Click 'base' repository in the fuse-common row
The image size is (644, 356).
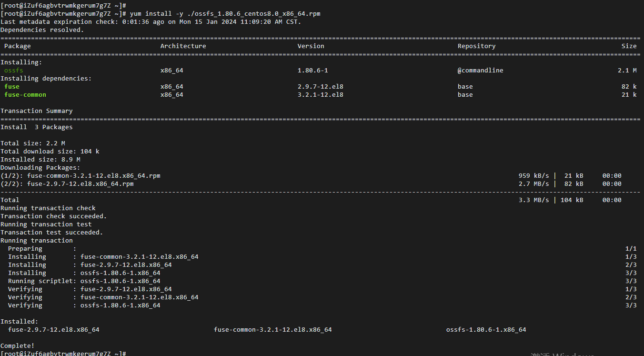tap(465, 94)
